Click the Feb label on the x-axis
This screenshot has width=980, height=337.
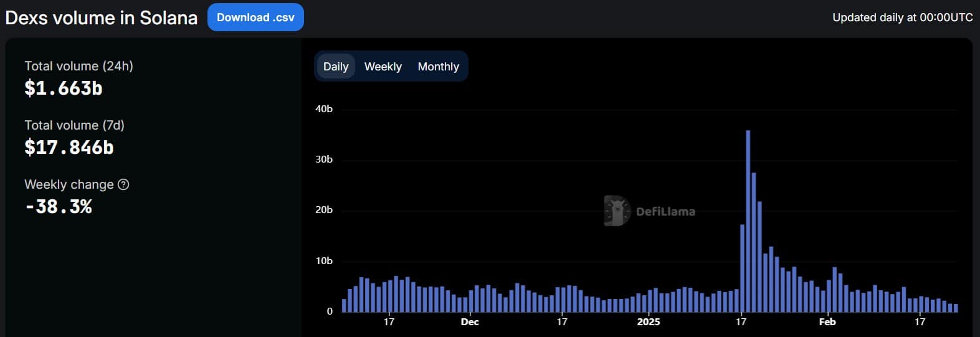click(827, 321)
